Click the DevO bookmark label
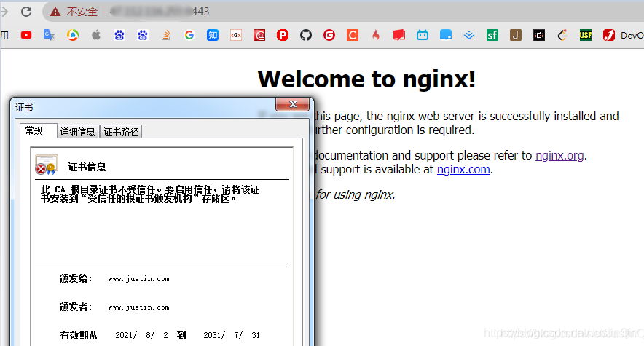644x346 pixels. point(632,35)
